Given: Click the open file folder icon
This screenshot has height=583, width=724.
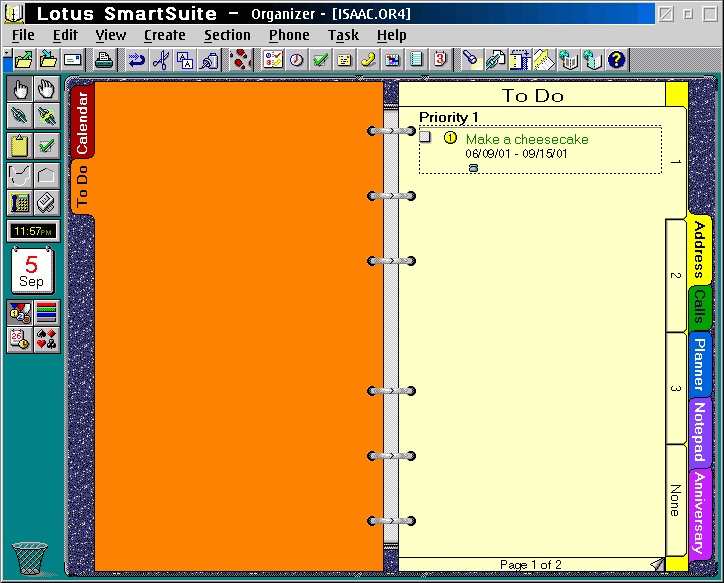Looking at the screenshot, I should tap(23, 60).
